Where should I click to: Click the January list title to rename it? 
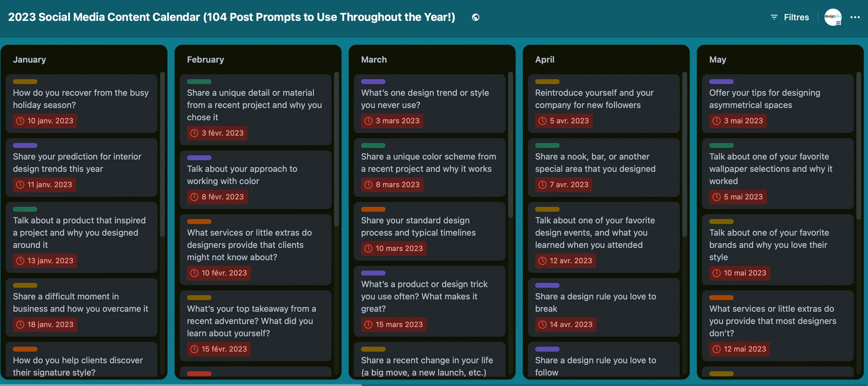point(29,59)
